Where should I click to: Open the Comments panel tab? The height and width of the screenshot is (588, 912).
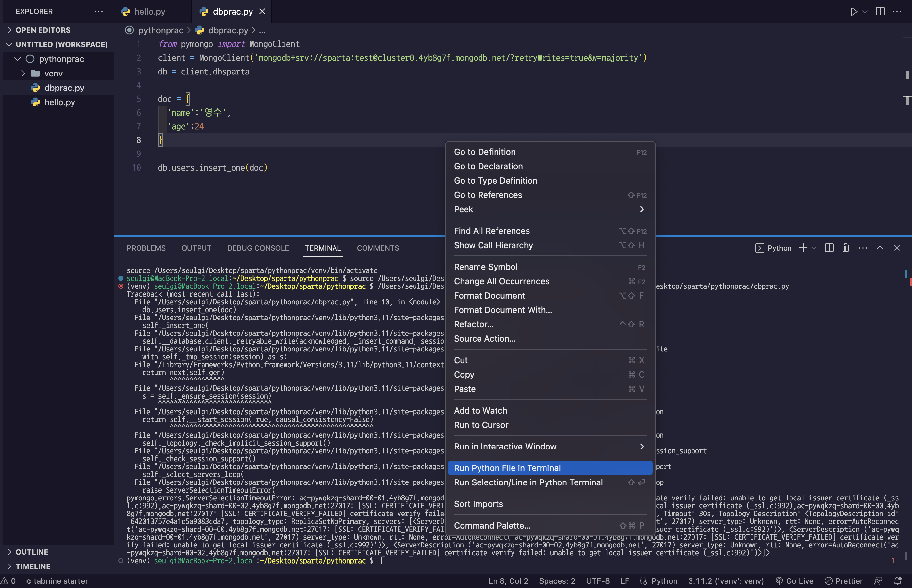point(378,248)
